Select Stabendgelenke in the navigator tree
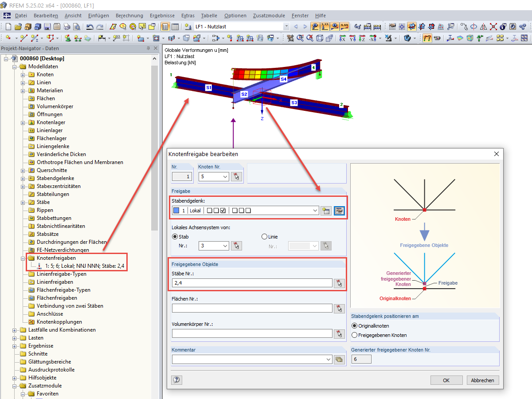The image size is (532, 399). pyautogui.click(x=55, y=178)
